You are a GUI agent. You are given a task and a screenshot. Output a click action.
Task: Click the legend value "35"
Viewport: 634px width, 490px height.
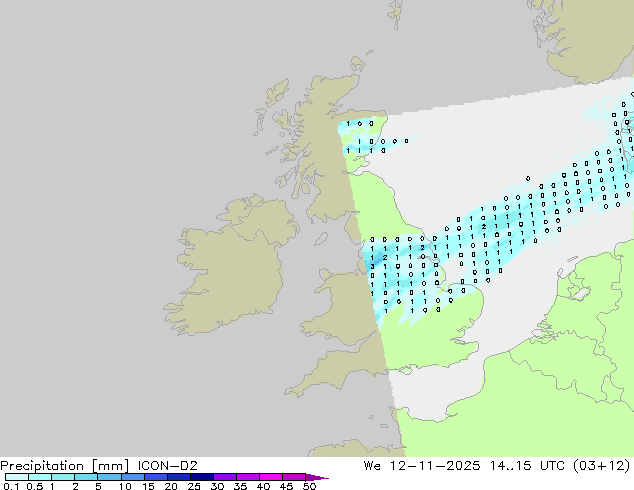(x=240, y=486)
